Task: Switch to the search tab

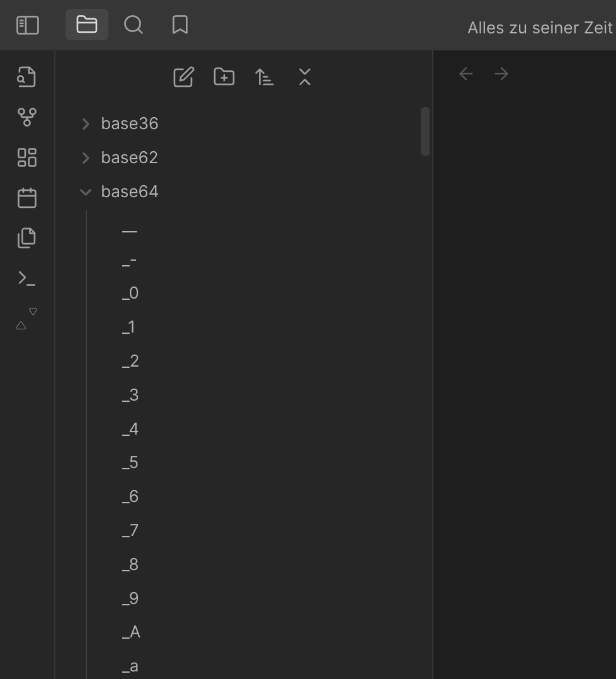Action: 134,25
